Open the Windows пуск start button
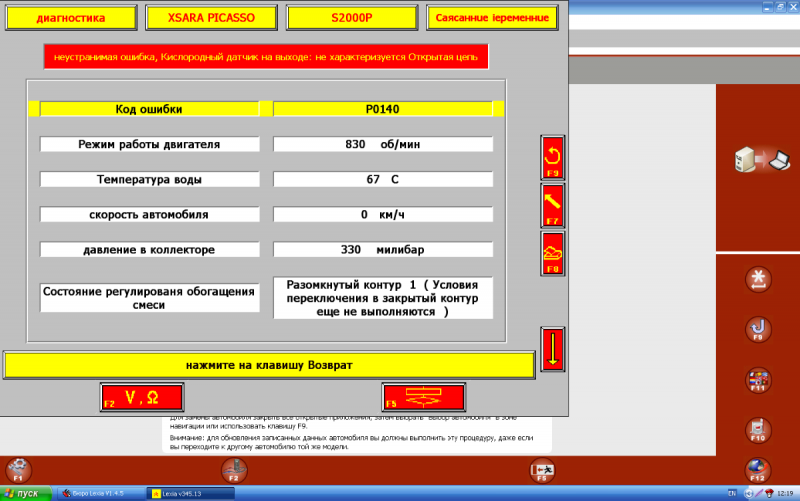800x501 pixels. click(x=25, y=493)
